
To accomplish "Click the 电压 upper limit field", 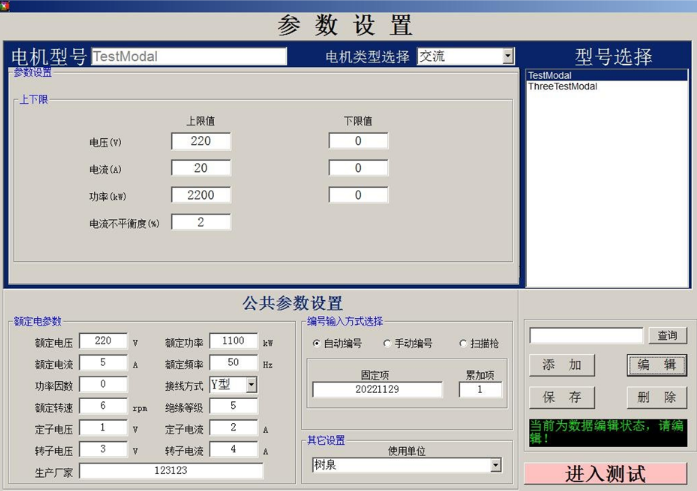I will tap(201, 142).
